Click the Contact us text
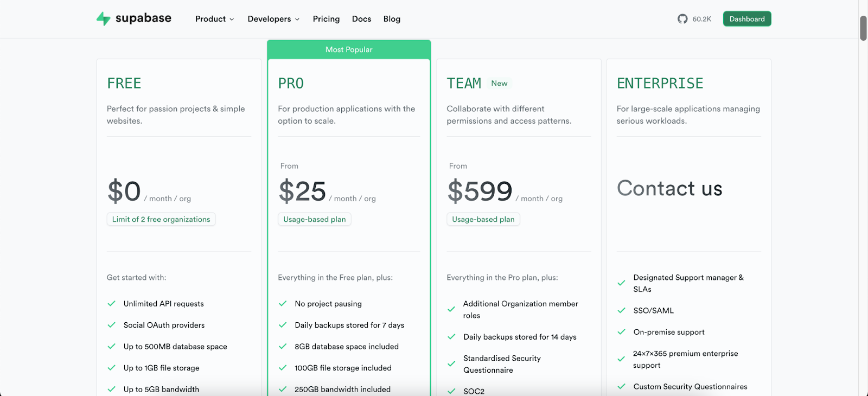The width and height of the screenshot is (868, 396). point(669,189)
